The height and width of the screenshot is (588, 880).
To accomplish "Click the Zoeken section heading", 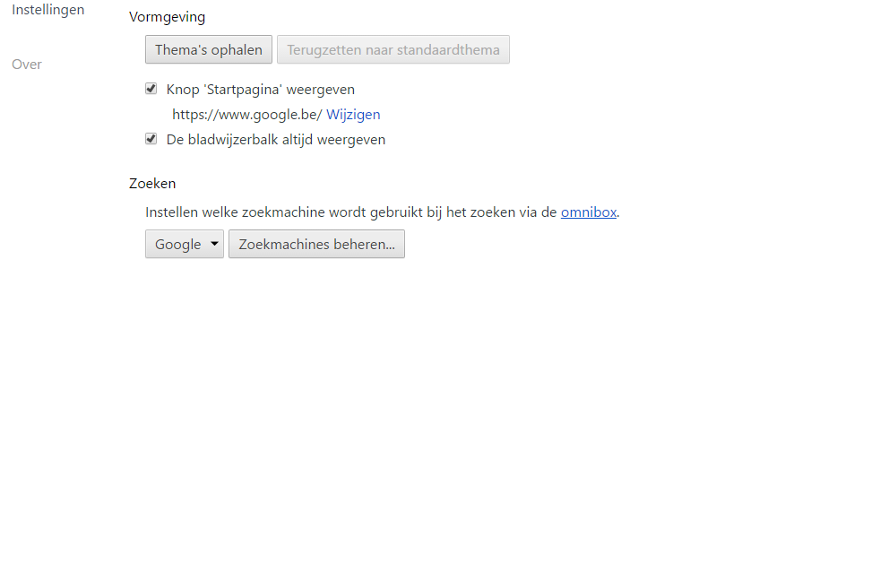I will [152, 184].
